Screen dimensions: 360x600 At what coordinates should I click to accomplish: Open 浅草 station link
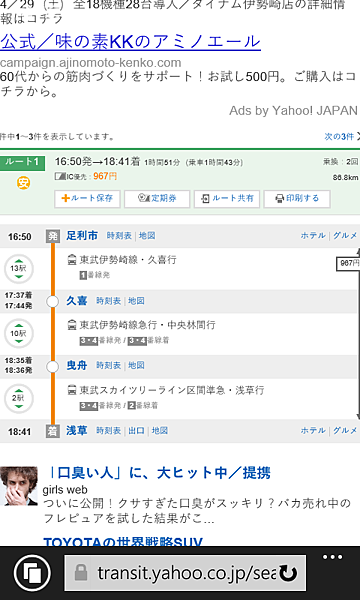click(x=77, y=430)
